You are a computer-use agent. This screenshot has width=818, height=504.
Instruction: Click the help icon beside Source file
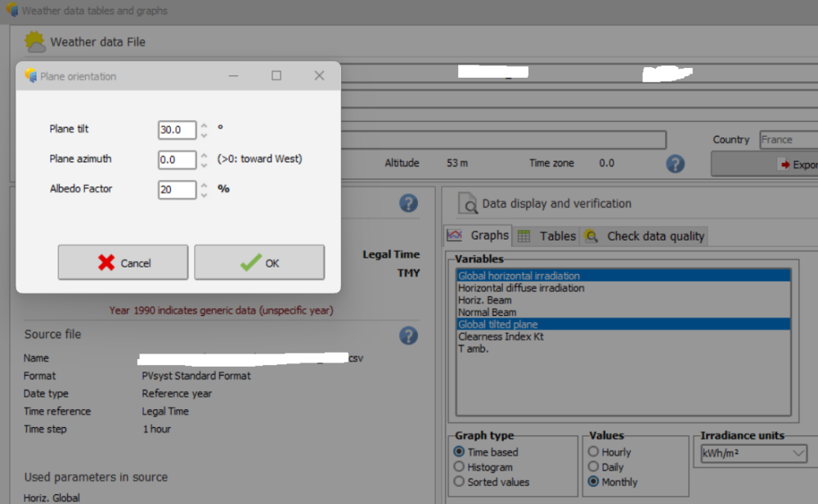[x=408, y=335]
